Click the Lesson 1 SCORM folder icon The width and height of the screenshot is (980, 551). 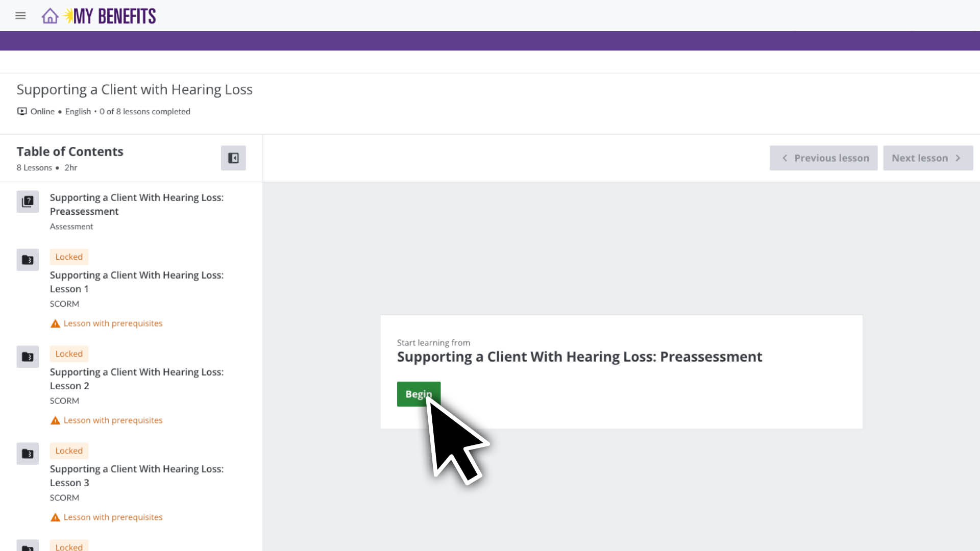point(28,260)
